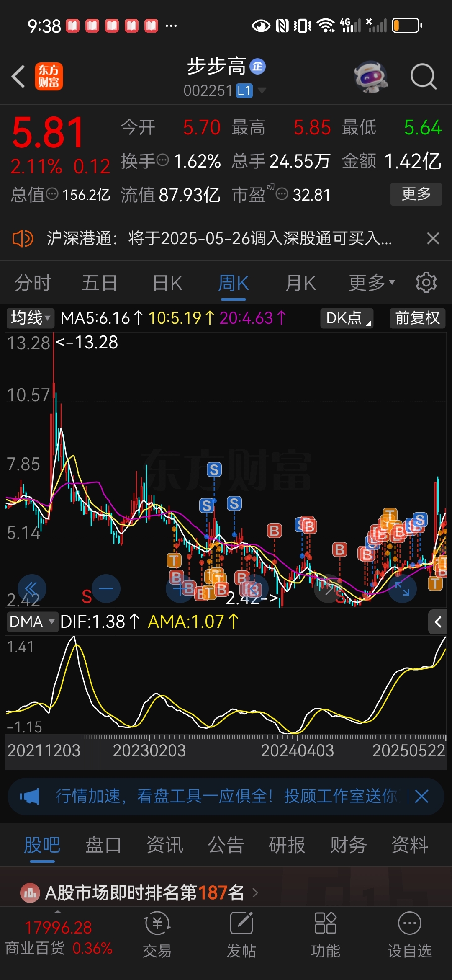Open the info icon beside 总值
The image size is (452, 980).
click(52, 194)
